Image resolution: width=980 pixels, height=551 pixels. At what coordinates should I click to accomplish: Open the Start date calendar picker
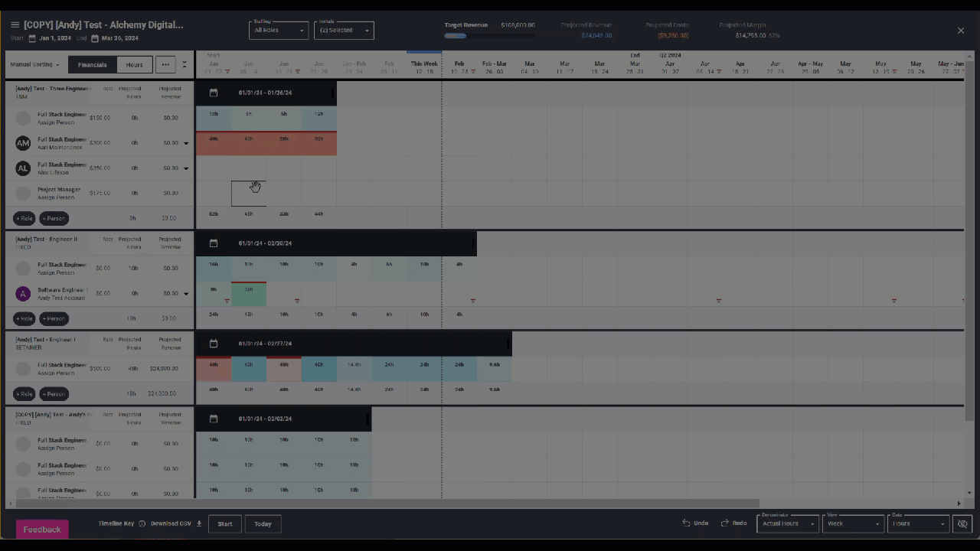[32, 38]
